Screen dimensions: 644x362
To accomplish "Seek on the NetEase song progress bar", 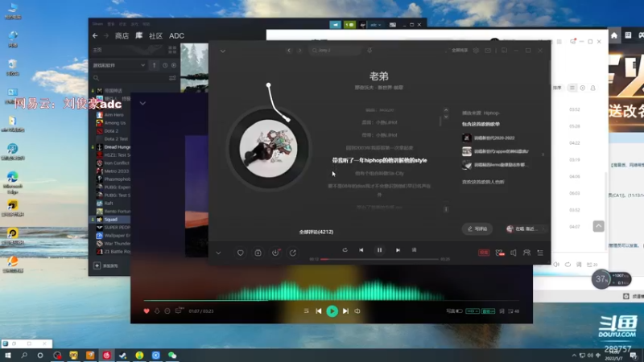I will pos(379,259).
